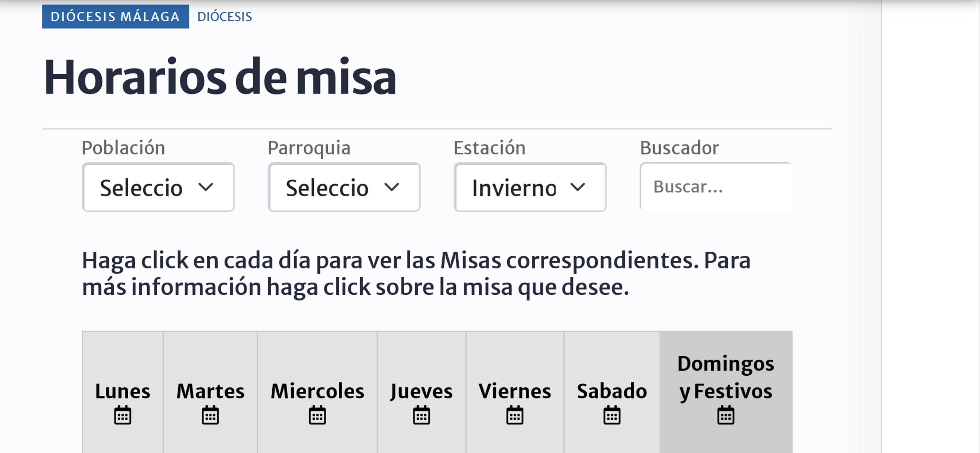This screenshot has height=453, width=980.
Task: Click the Estación label
Action: tap(490, 148)
